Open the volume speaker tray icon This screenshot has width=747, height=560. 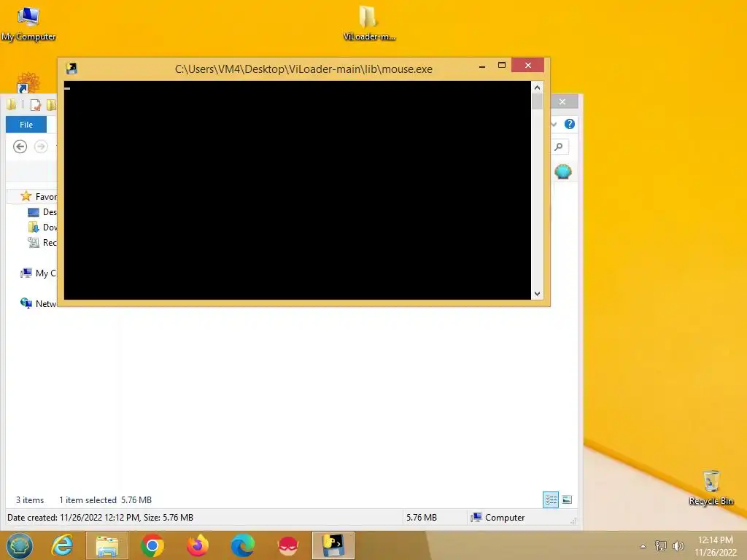pyautogui.click(x=678, y=545)
